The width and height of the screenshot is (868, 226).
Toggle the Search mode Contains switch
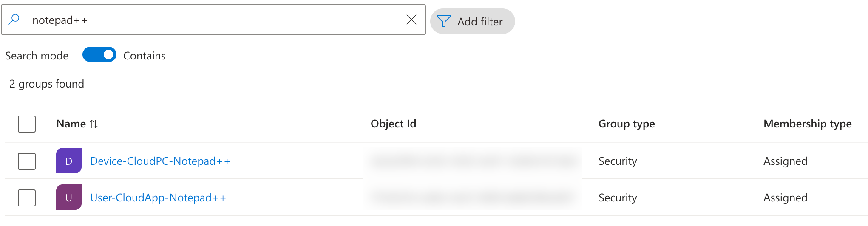tap(99, 55)
